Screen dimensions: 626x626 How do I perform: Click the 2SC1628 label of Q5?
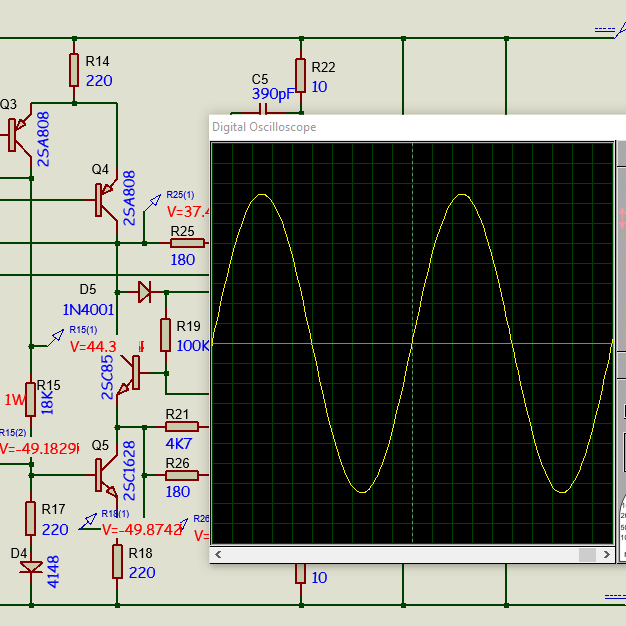click(129, 471)
